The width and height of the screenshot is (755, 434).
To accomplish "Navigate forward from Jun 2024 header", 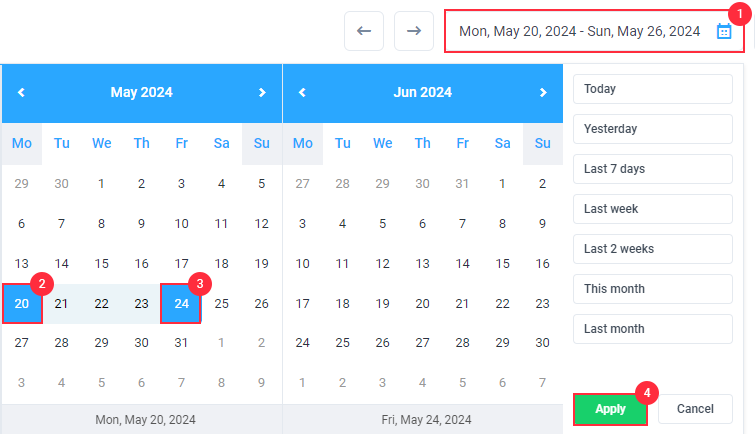I will 543,92.
